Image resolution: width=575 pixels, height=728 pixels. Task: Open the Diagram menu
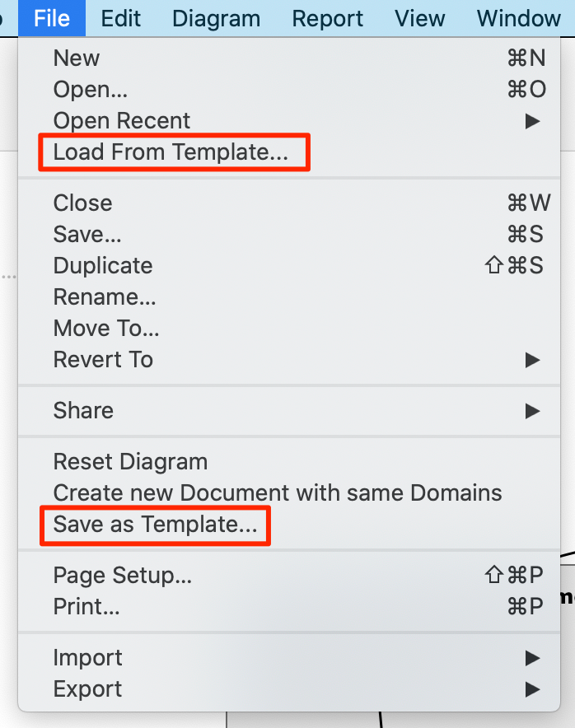click(x=216, y=18)
